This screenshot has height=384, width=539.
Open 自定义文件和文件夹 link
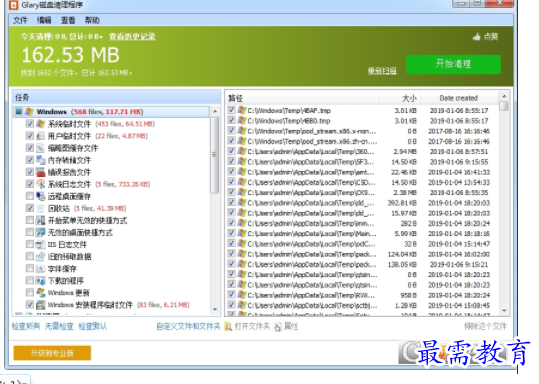coord(188,326)
